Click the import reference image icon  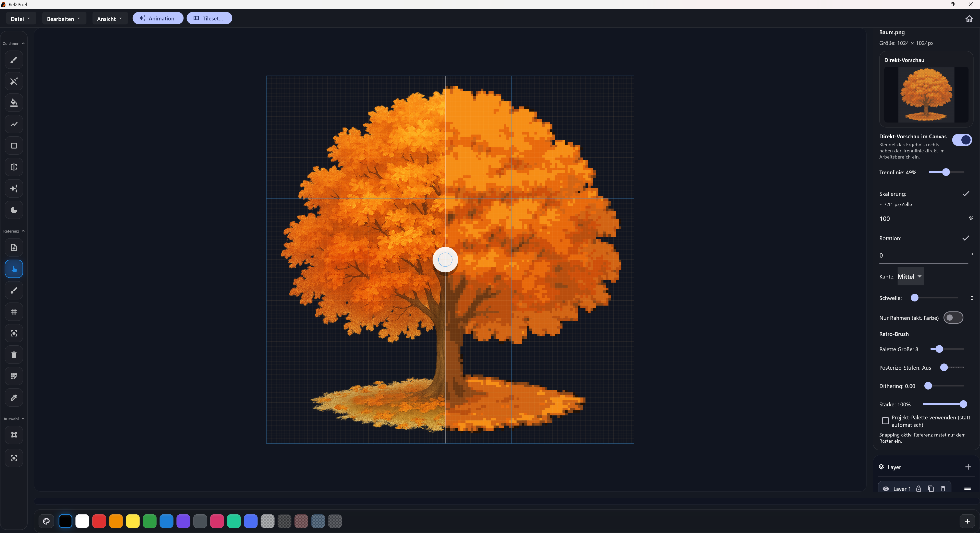[x=14, y=248]
